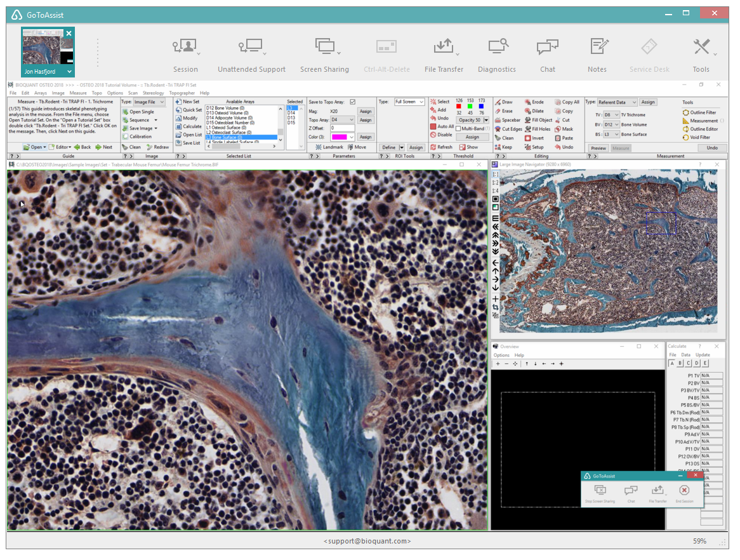Refresh the threshold overlay
The width and height of the screenshot is (740, 560).
point(441,147)
